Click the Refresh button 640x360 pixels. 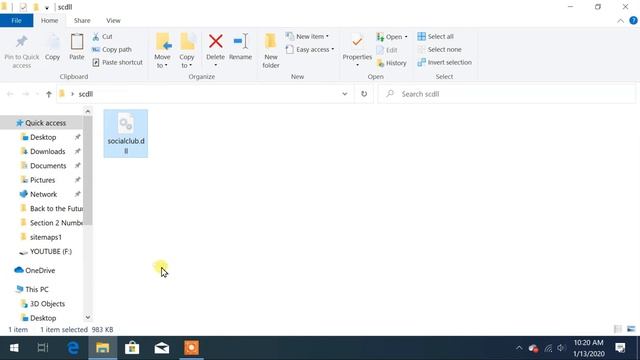[364, 94]
